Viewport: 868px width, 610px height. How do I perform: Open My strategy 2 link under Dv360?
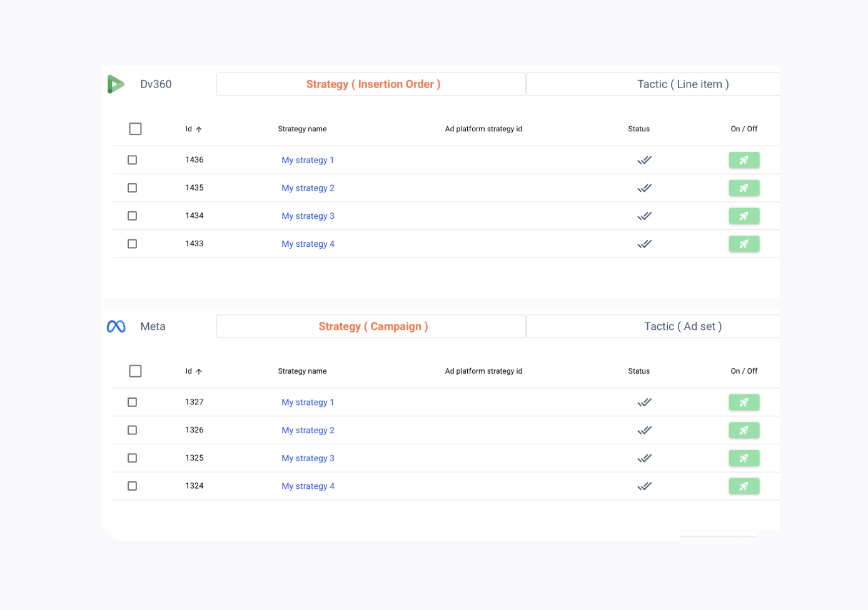tap(308, 188)
